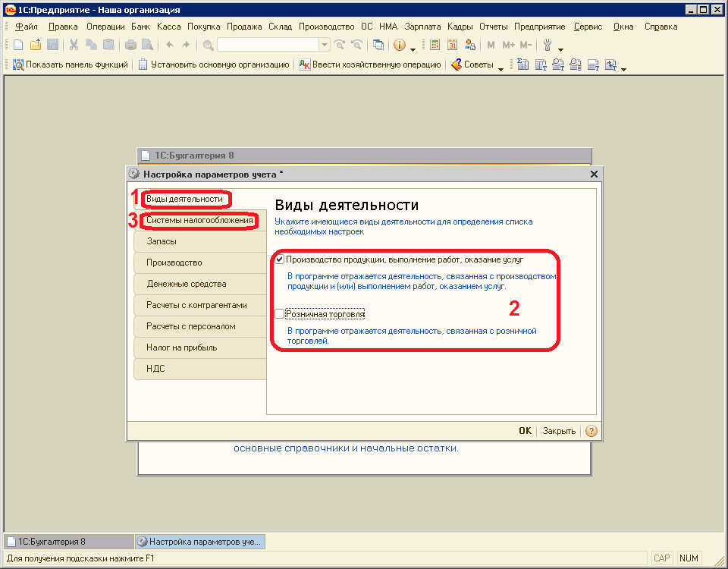Switch to the НДС tab
Image resolution: width=728 pixels, height=569 pixels.
coord(199,369)
